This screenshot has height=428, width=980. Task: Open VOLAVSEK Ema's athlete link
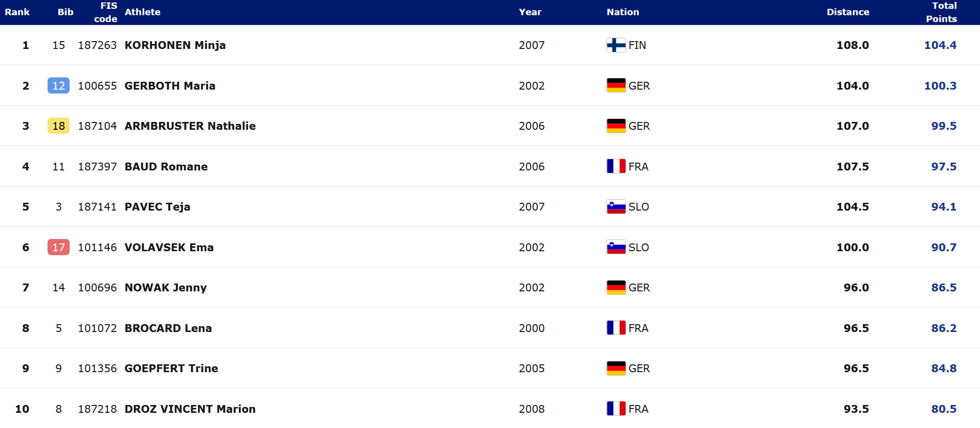[x=169, y=247]
